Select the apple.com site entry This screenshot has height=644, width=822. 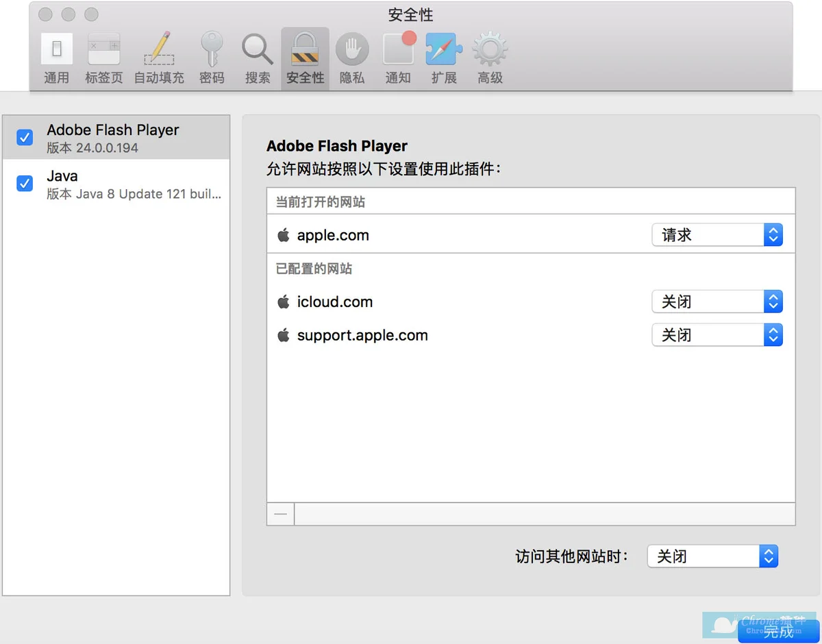point(531,235)
